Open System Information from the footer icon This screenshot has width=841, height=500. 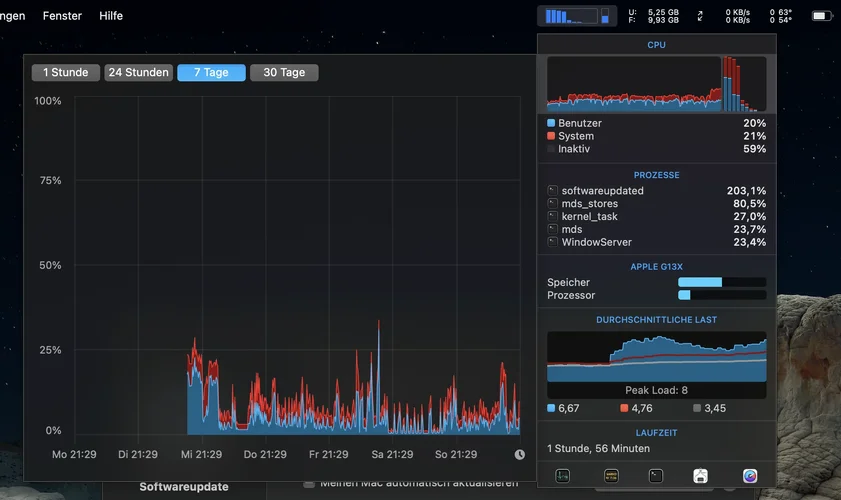point(702,476)
